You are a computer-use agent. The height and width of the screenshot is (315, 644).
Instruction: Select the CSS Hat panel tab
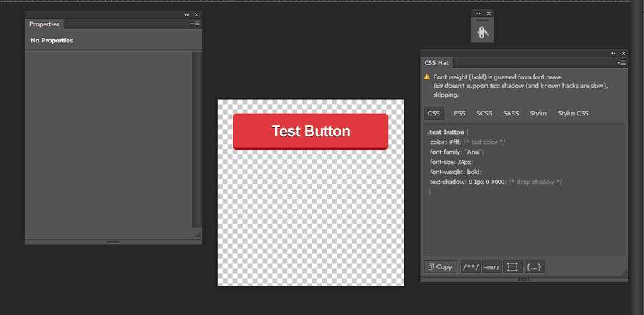[436, 63]
